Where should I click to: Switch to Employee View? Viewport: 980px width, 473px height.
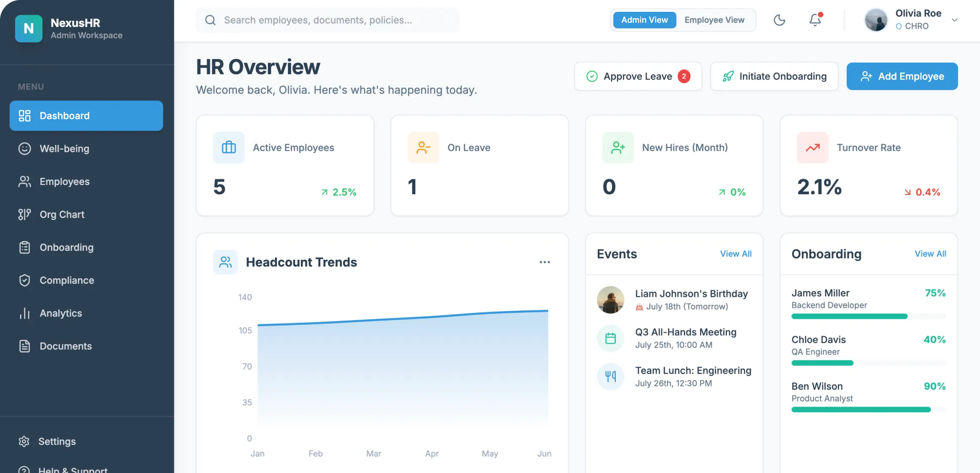tap(715, 19)
